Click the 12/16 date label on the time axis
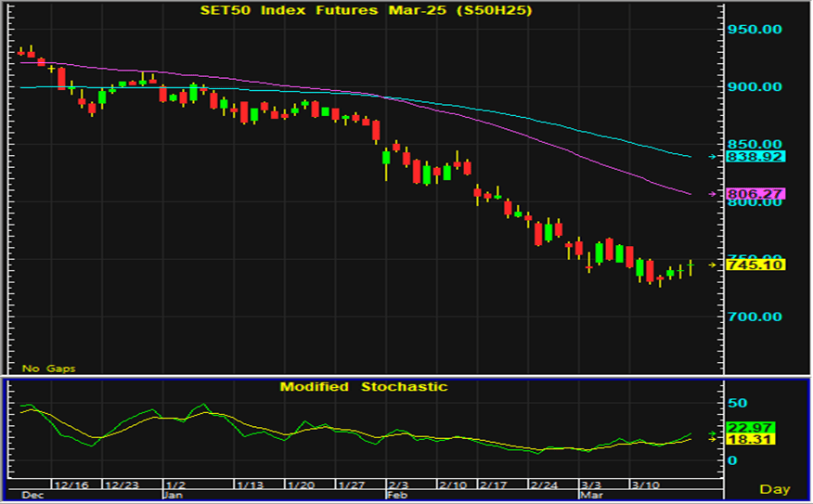813x504 pixels. click(71, 485)
